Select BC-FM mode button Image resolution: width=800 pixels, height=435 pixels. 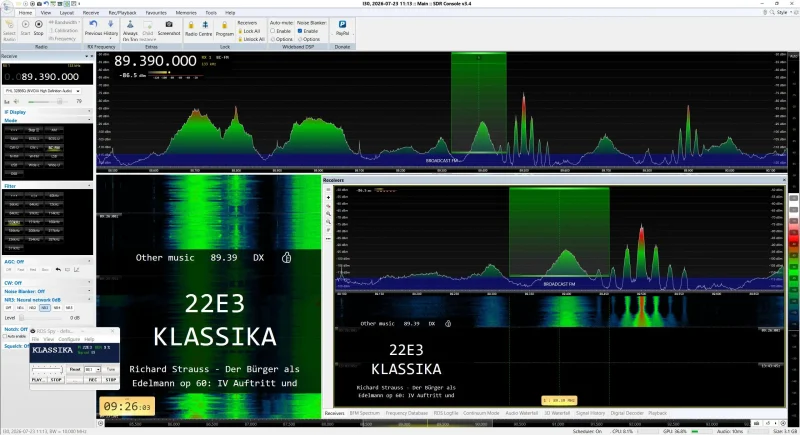54,147
